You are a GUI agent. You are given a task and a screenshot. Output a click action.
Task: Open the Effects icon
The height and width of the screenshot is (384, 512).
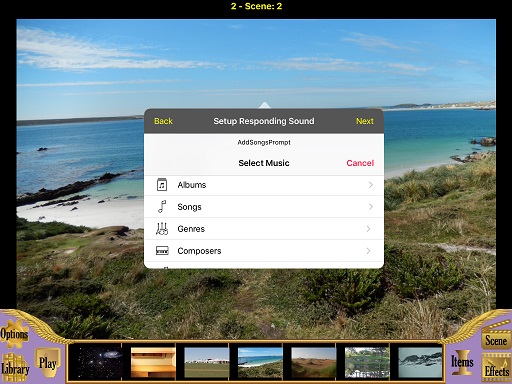tap(496, 368)
